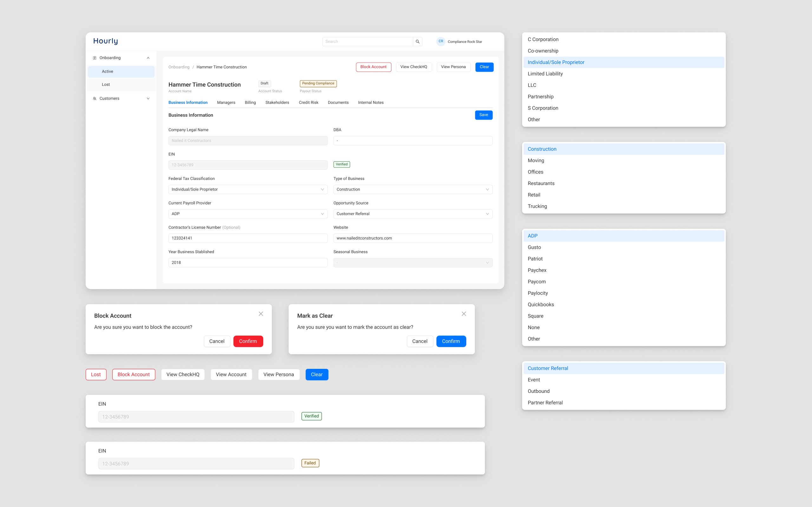
Task: Open the Stakeholders tab
Action: 277,103
